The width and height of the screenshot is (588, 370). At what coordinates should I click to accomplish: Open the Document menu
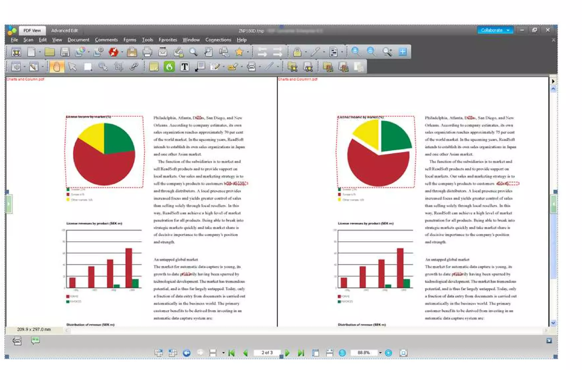click(78, 40)
